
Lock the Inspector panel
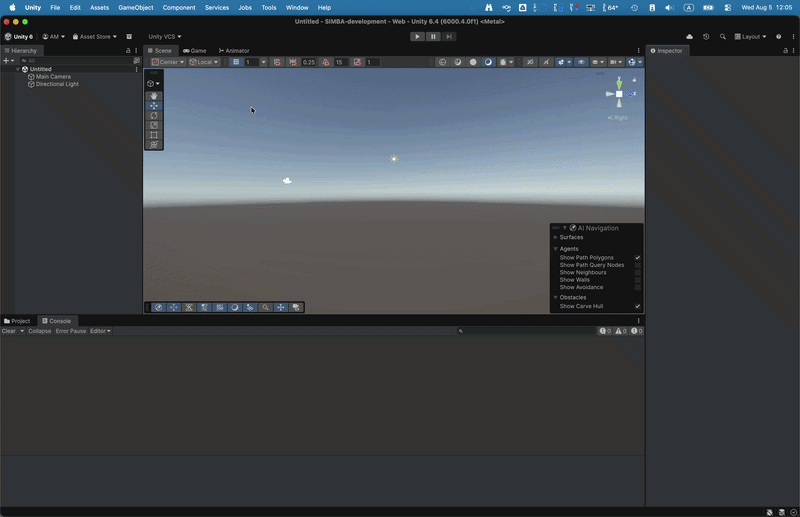(785, 51)
